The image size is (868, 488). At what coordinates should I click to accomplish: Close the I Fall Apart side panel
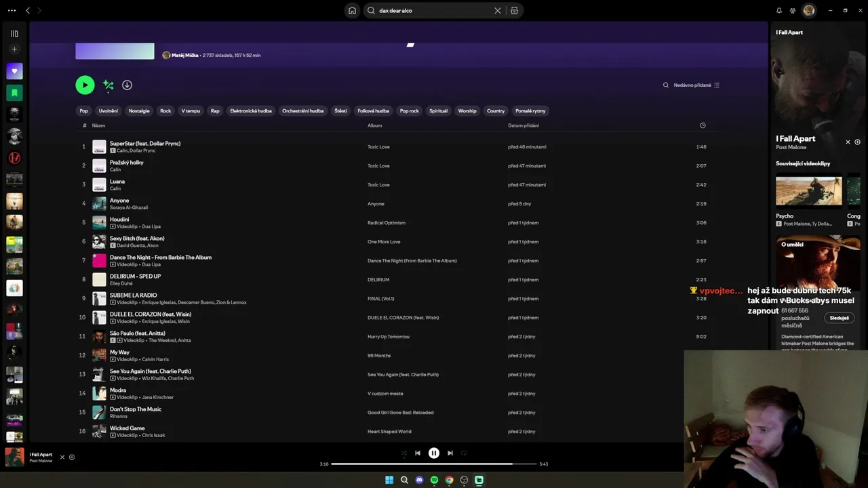(848, 142)
